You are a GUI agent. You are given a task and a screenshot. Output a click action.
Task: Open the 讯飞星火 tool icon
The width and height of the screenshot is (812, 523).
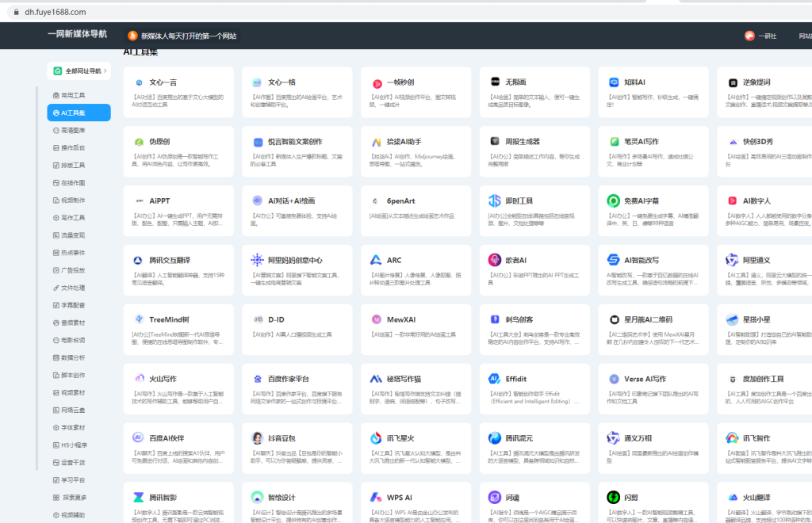pos(376,438)
